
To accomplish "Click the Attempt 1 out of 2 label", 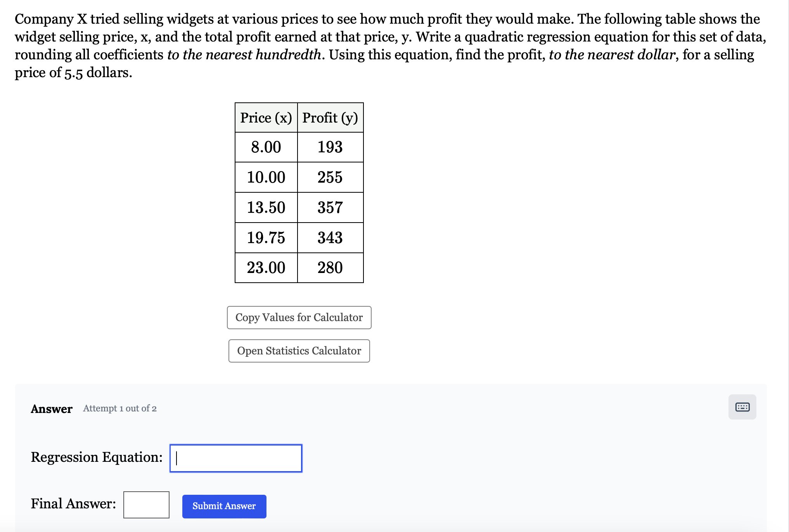I will (119, 408).
